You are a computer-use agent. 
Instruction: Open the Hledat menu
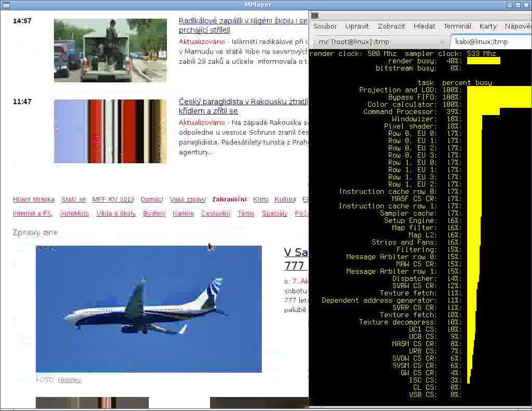tap(424, 26)
